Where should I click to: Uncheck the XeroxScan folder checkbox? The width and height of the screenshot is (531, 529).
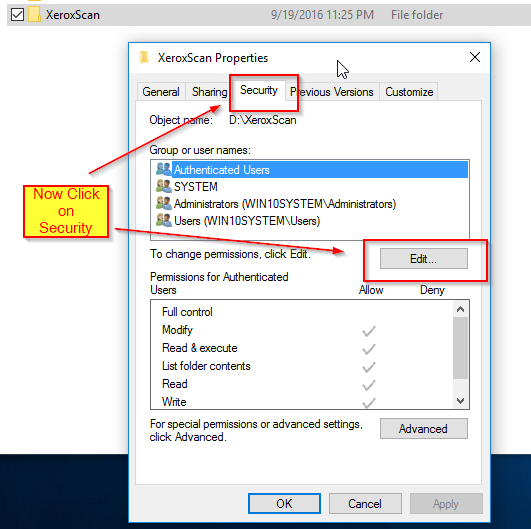click(x=17, y=15)
